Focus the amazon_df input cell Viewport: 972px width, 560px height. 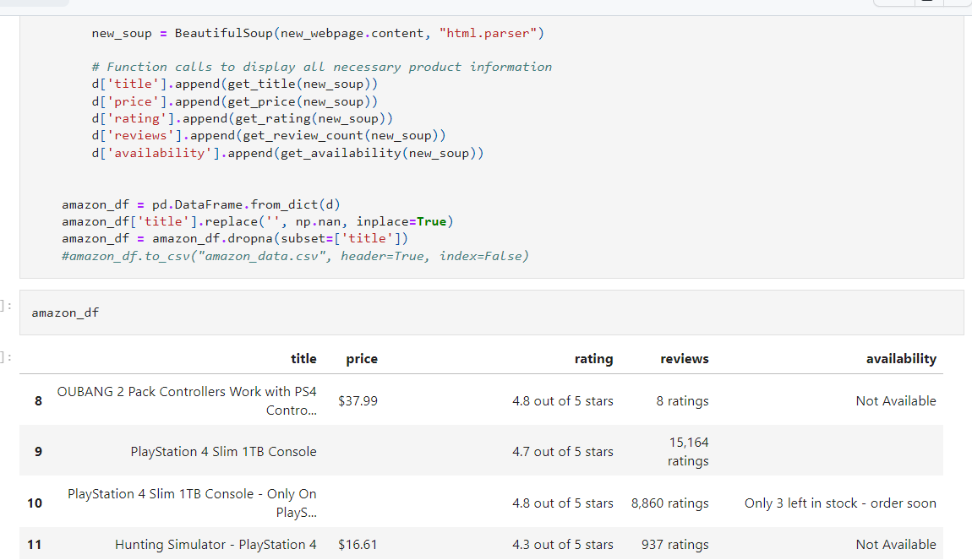[490, 313]
